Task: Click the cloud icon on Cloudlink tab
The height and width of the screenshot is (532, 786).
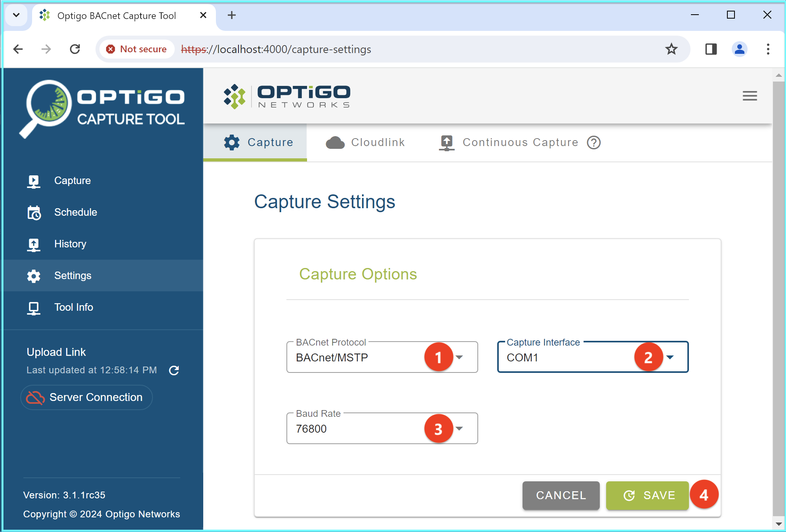Action: (x=335, y=142)
